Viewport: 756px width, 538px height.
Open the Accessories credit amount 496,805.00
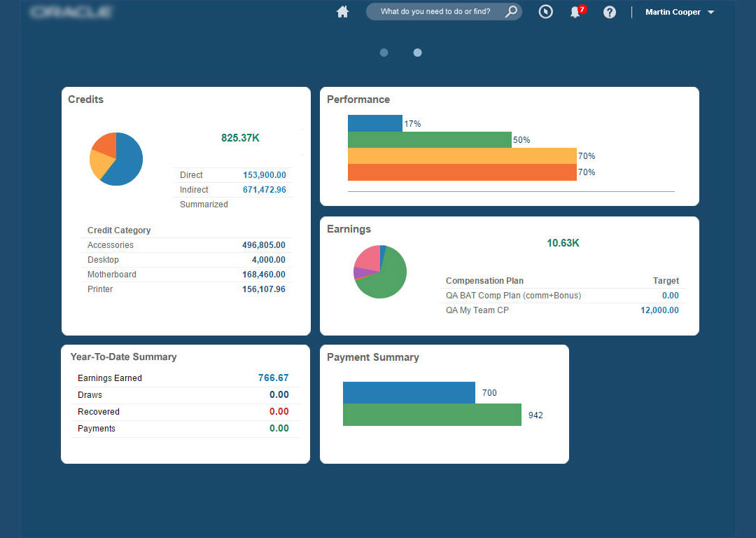263,245
